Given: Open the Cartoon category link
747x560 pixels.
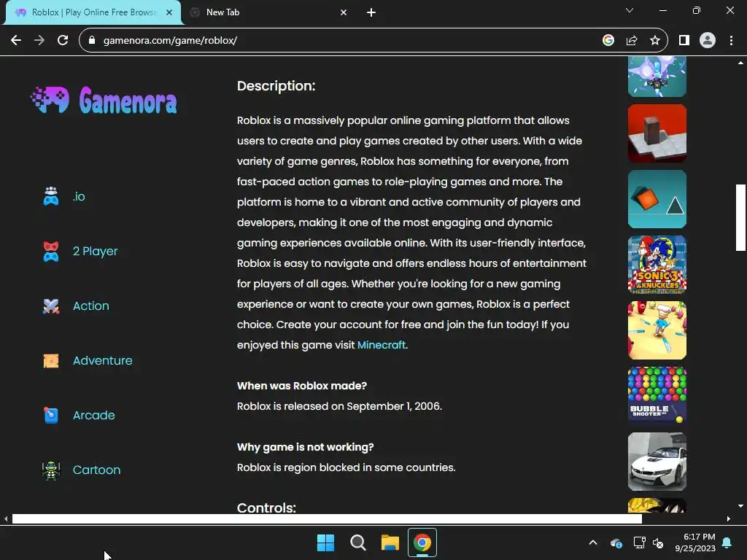Looking at the screenshot, I should click(x=97, y=470).
